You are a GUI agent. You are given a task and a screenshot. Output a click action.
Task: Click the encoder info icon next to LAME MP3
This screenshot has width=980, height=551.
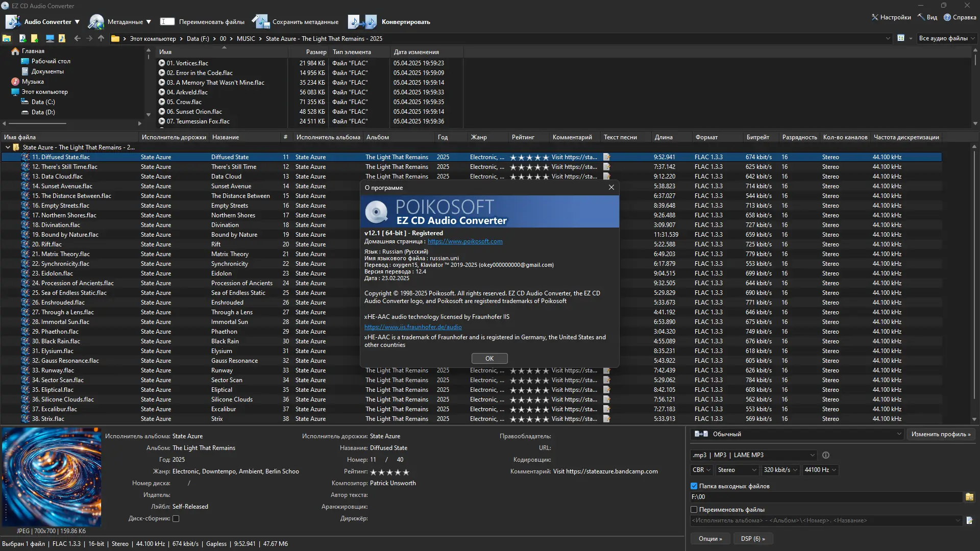click(x=826, y=455)
